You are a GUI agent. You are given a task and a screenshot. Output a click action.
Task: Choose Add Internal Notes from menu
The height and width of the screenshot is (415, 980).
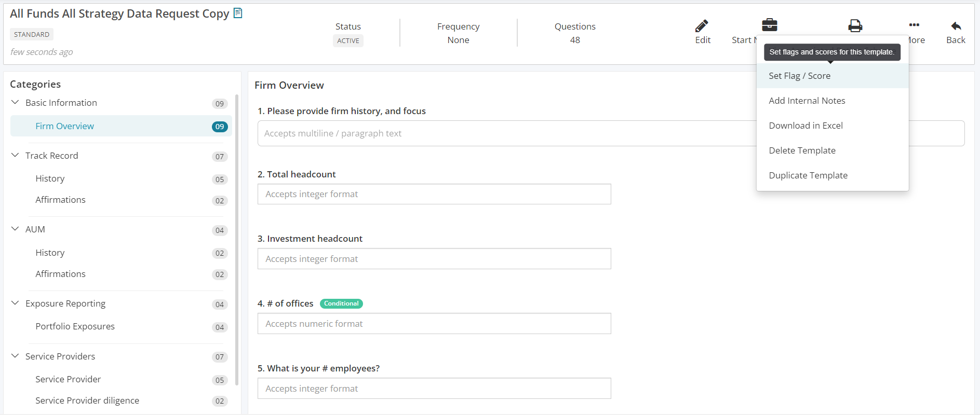click(807, 101)
